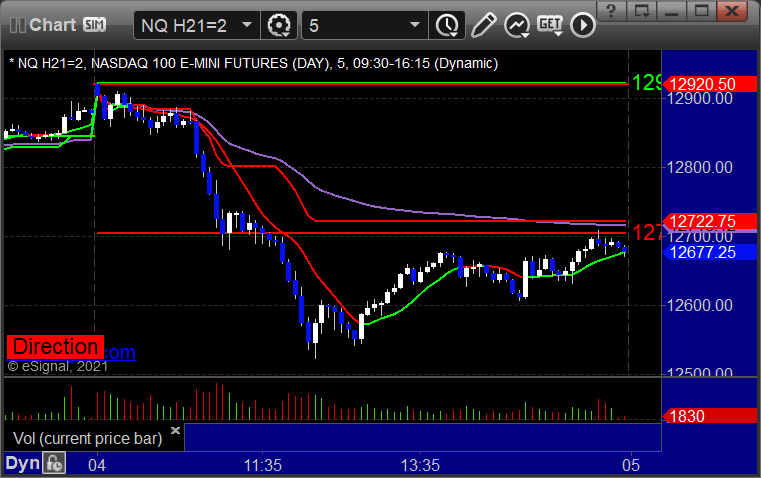
Task: Close the chart window with red X
Action: [731, 10]
